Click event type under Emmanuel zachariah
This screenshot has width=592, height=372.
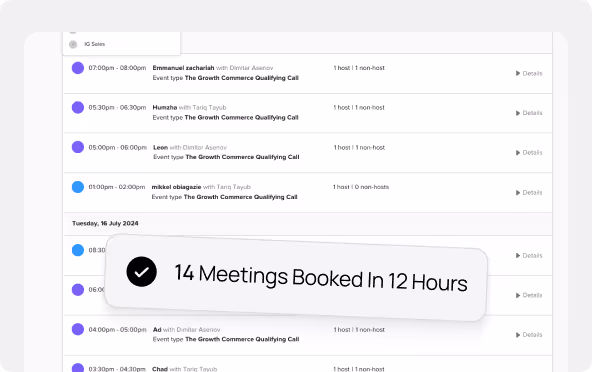click(226, 78)
